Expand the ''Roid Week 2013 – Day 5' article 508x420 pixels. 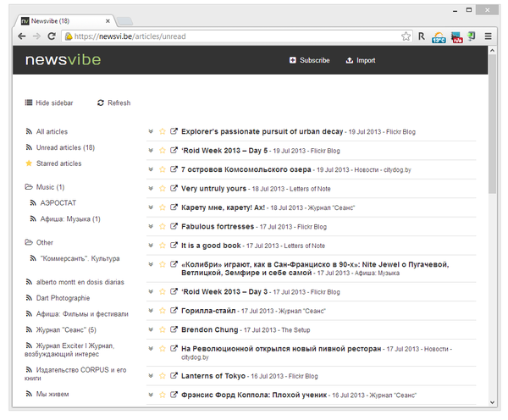pyautogui.click(x=151, y=151)
